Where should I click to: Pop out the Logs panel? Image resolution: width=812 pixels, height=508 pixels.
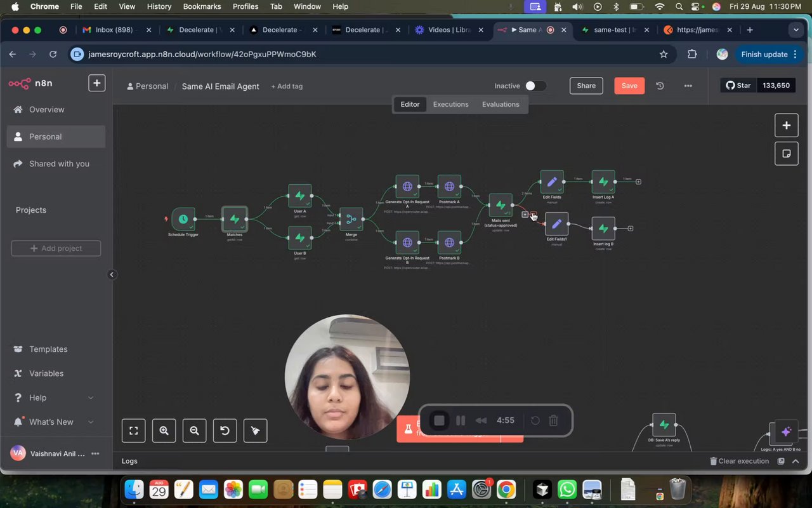781,461
